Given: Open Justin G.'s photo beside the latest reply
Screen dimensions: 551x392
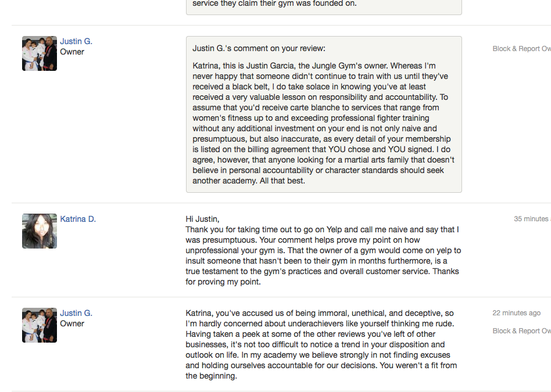Looking at the screenshot, I should 40,325.
